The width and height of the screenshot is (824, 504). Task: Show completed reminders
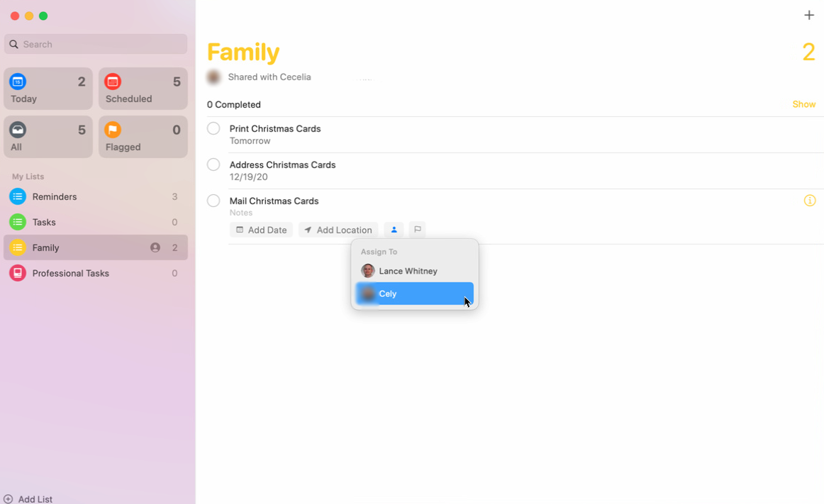pos(803,104)
